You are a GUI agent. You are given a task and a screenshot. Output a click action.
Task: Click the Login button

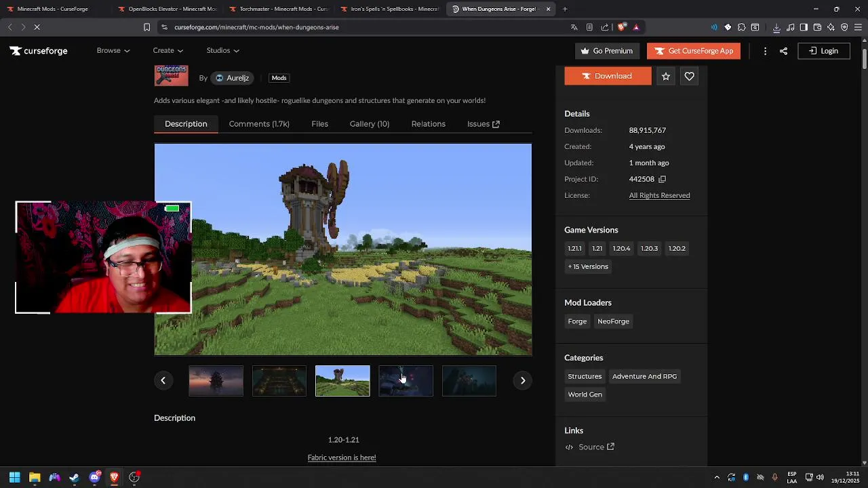pyautogui.click(x=823, y=51)
